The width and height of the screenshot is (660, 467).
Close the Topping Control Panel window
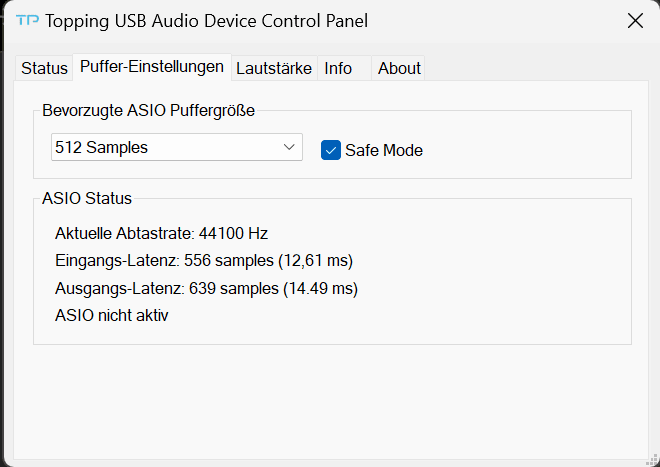pos(635,21)
